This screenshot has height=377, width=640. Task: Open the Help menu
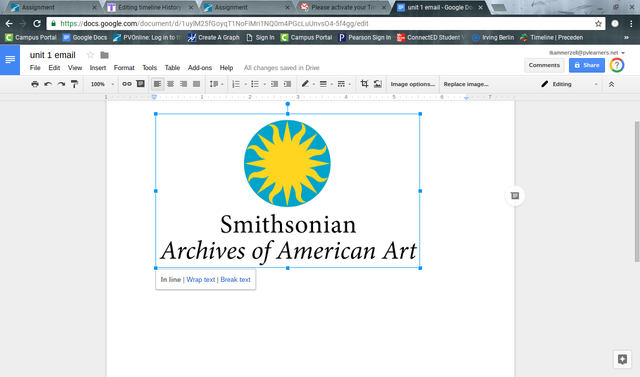pos(226,68)
